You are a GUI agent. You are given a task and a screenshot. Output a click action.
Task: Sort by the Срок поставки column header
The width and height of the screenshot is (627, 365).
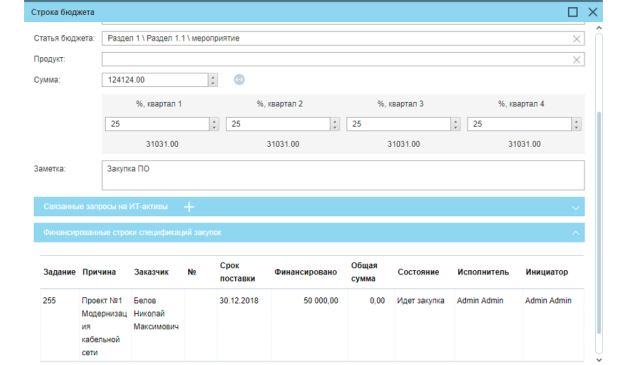coord(237,272)
